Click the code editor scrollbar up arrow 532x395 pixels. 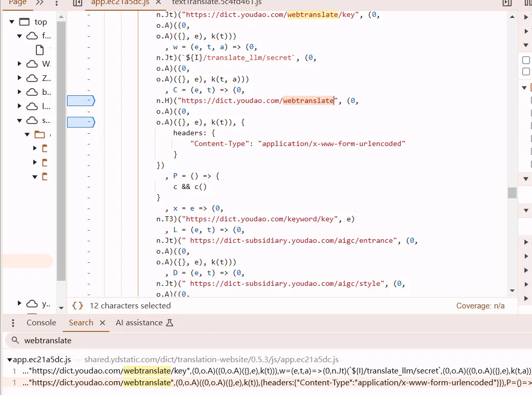(x=513, y=16)
